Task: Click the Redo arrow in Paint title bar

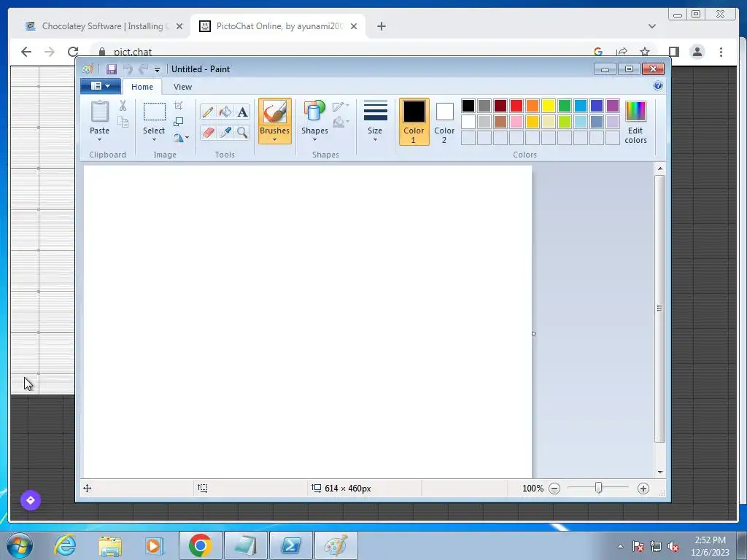Action: click(x=143, y=69)
